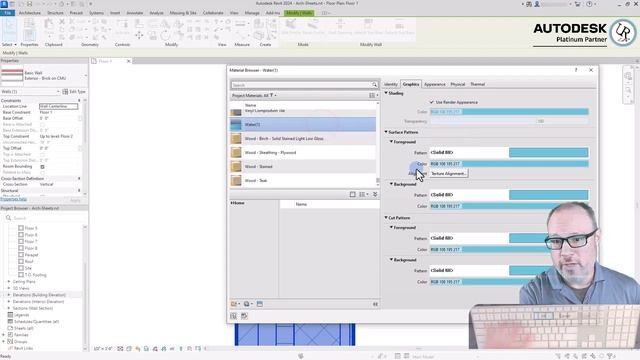Viewport: 640px width, 360px height.
Task: Click the Edit Type button
Action: (74, 92)
